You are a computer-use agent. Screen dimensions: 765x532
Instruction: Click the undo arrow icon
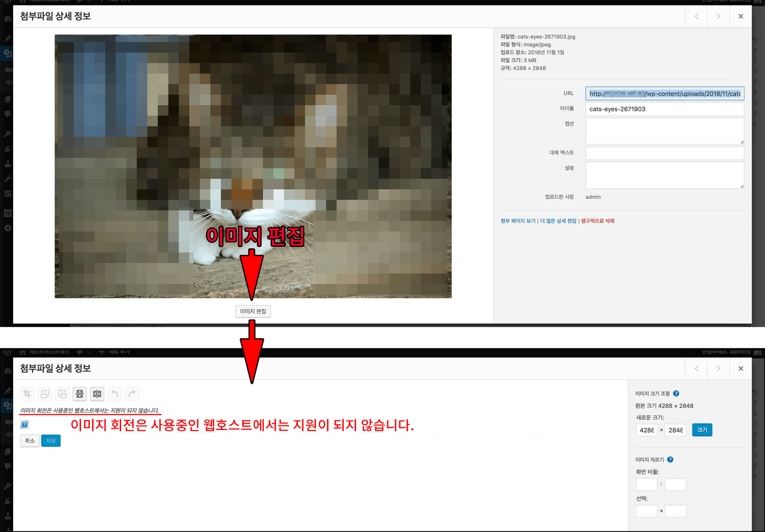coord(115,394)
